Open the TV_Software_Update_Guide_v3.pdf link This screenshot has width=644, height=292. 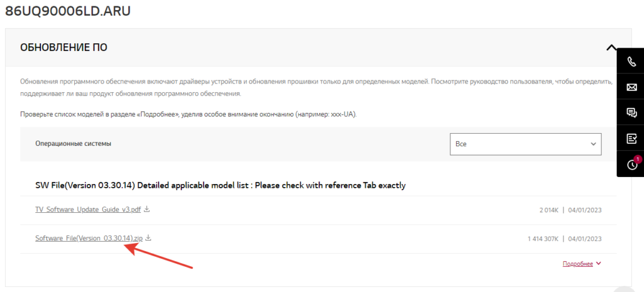point(89,209)
